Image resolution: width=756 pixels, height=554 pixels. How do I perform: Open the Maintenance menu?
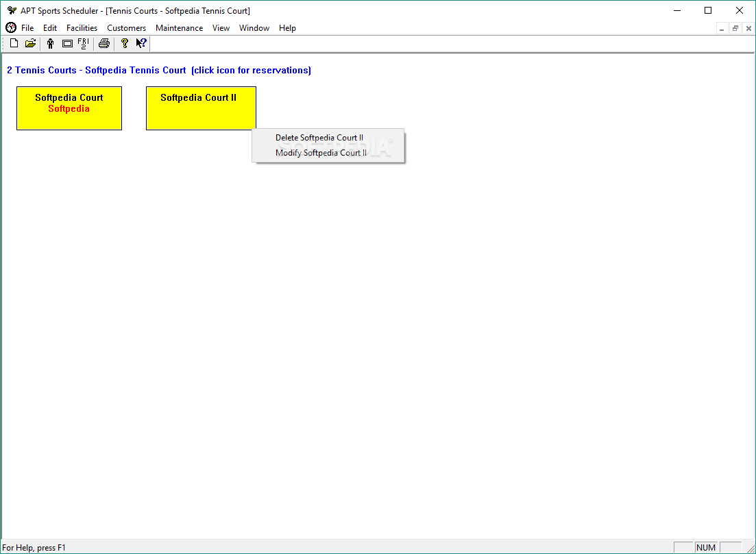click(x=179, y=28)
